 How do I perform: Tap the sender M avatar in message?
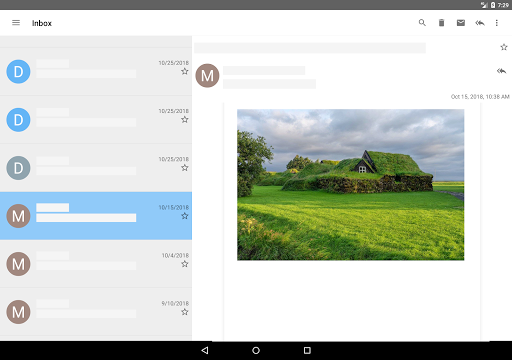[207, 76]
